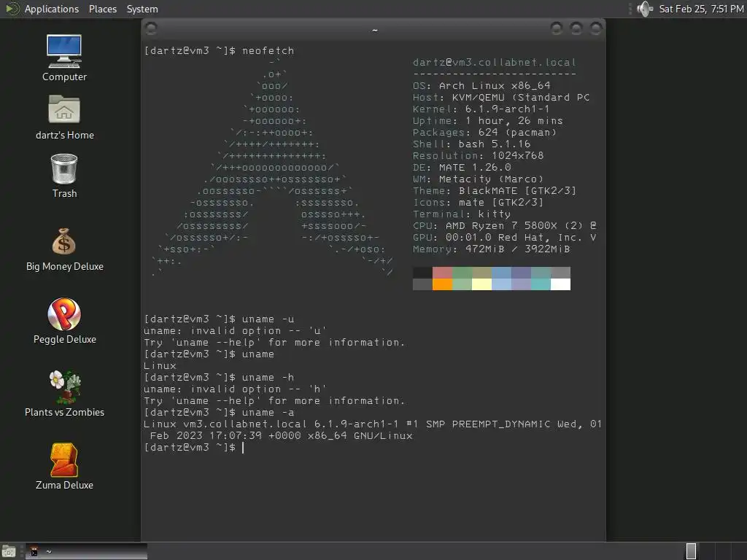This screenshot has width=747, height=560.
Task: Click the 'Terminal: kitty' line
Action: pos(462,214)
